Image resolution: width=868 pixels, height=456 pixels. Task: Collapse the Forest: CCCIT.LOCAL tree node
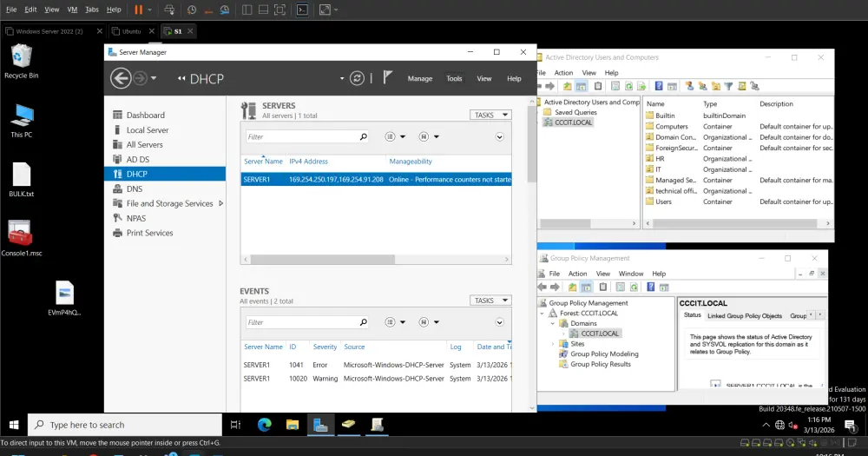coord(542,313)
